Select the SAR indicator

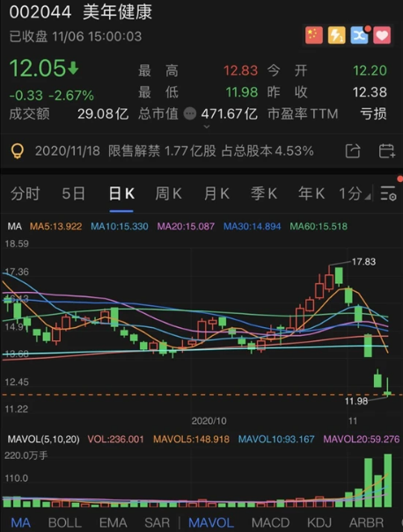coord(157,522)
